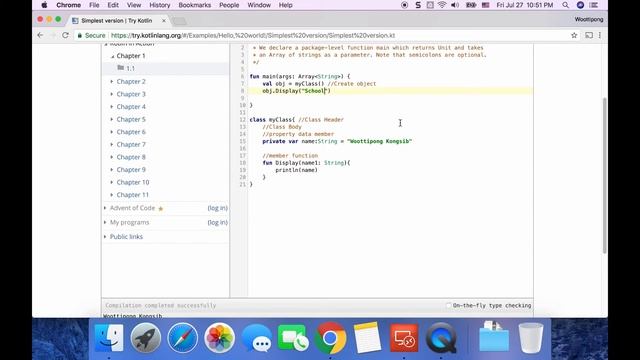Click the volume icon in the menu bar

[x=455, y=5]
